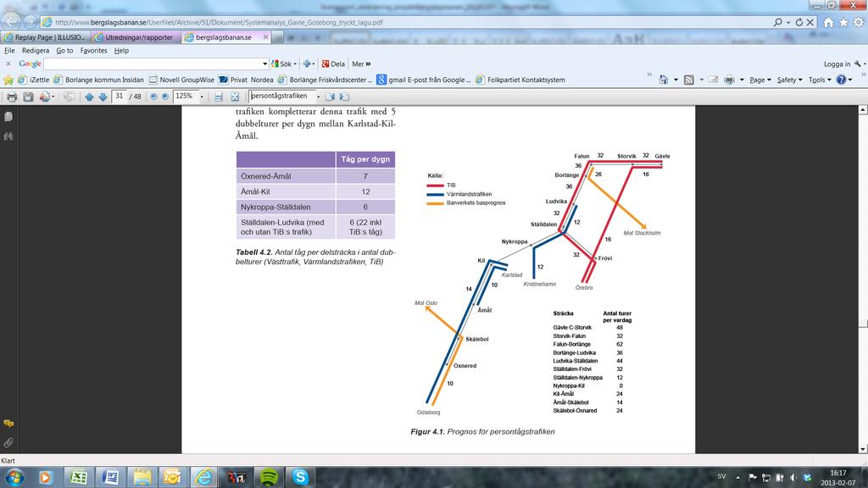Screen dimensions: 868x488
Task: Expand Sök button options arrow
Action: tap(294, 64)
